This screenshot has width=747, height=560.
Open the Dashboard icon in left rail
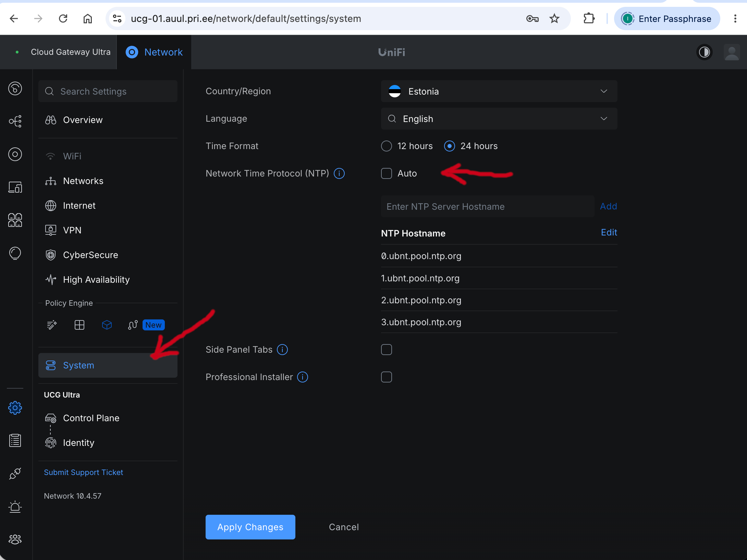[15, 88]
